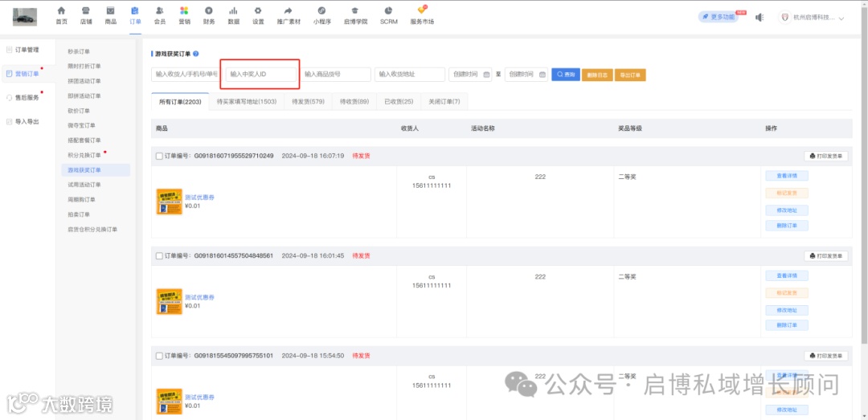Open the 设置 settings gear icon
The image size is (868, 420).
(x=258, y=10)
